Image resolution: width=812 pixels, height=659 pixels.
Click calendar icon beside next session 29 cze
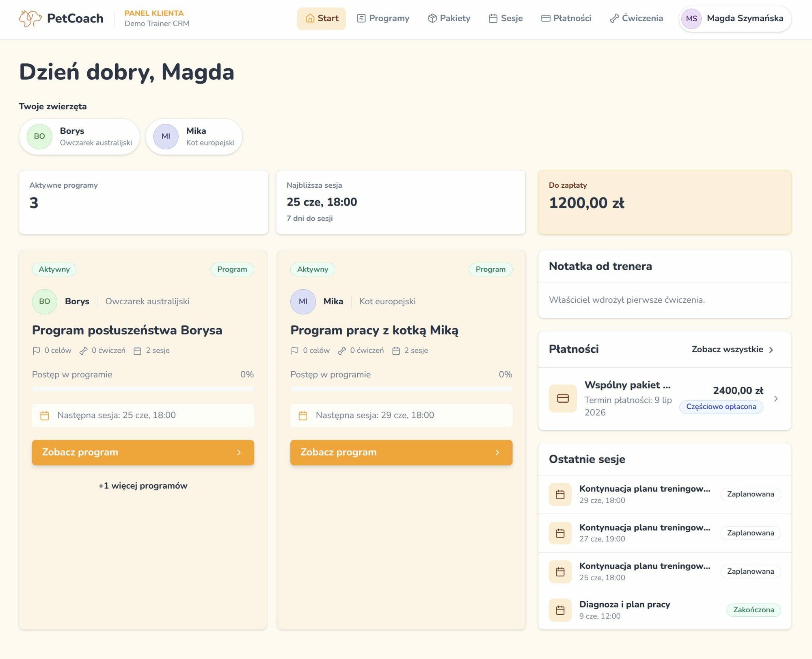click(303, 416)
